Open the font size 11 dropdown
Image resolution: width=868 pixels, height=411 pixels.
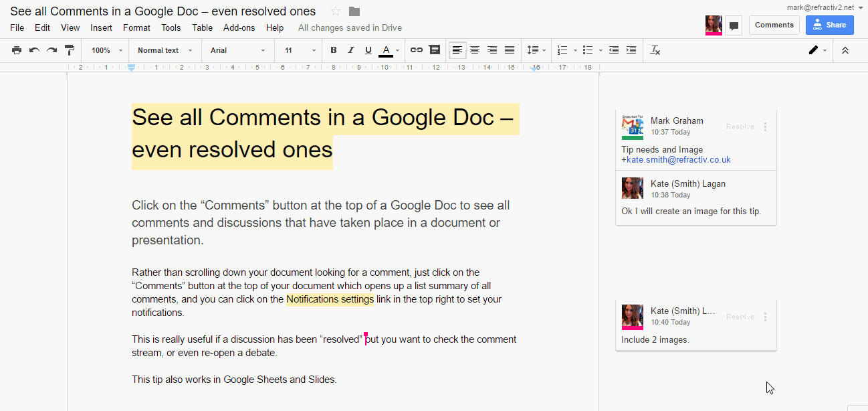pyautogui.click(x=300, y=50)
